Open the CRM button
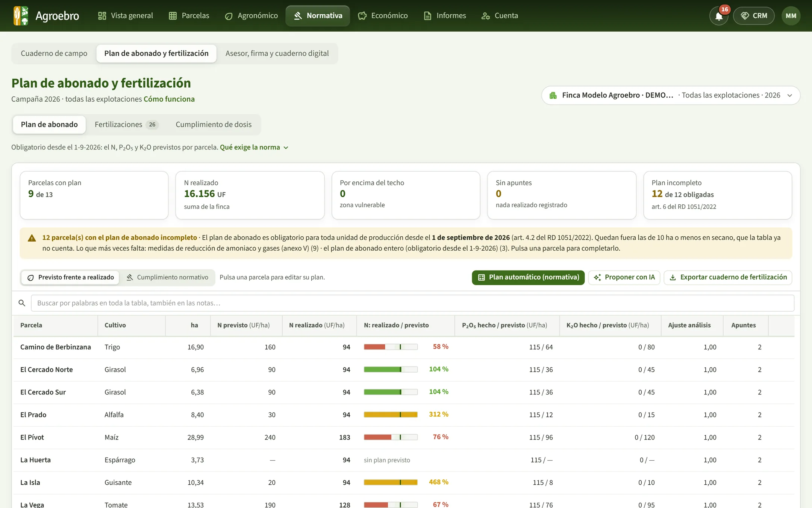 click(x=754, y=16)
